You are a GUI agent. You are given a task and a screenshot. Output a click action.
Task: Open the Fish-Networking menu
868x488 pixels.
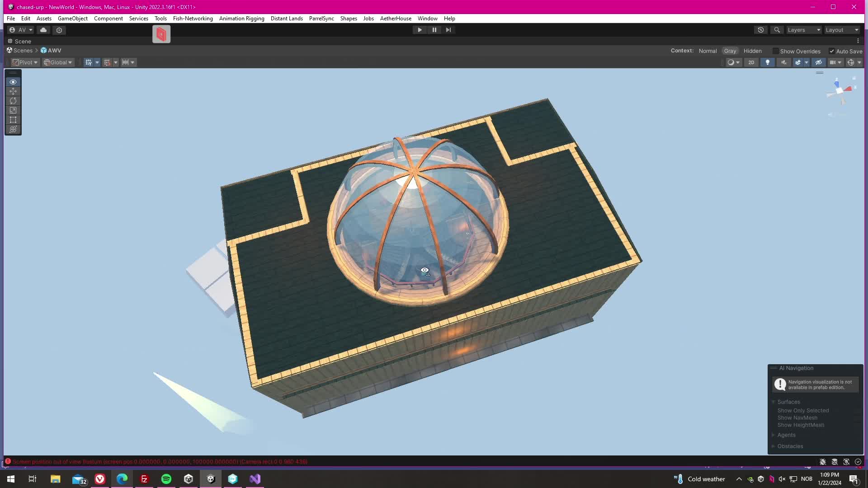[x=193, y=19]
